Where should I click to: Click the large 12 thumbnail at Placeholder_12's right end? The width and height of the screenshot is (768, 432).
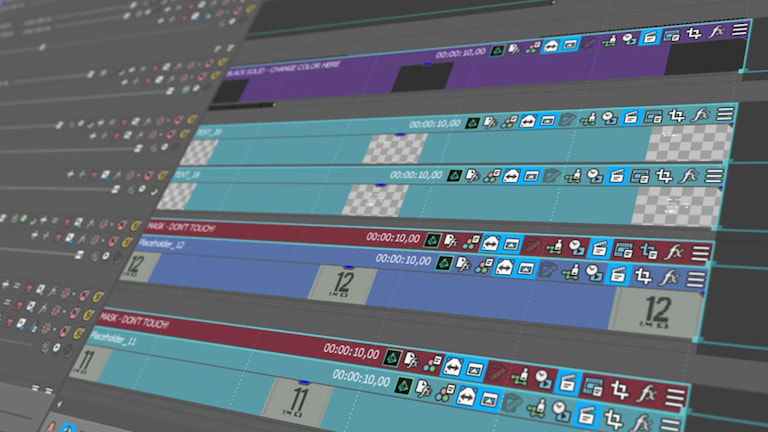(x=657, y=311)
